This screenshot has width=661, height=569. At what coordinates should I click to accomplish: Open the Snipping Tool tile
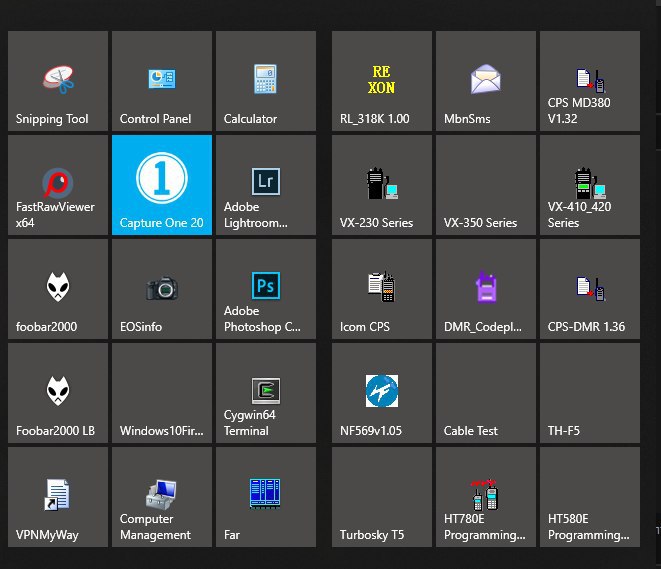pyautogui.click(x=58, y=81)
